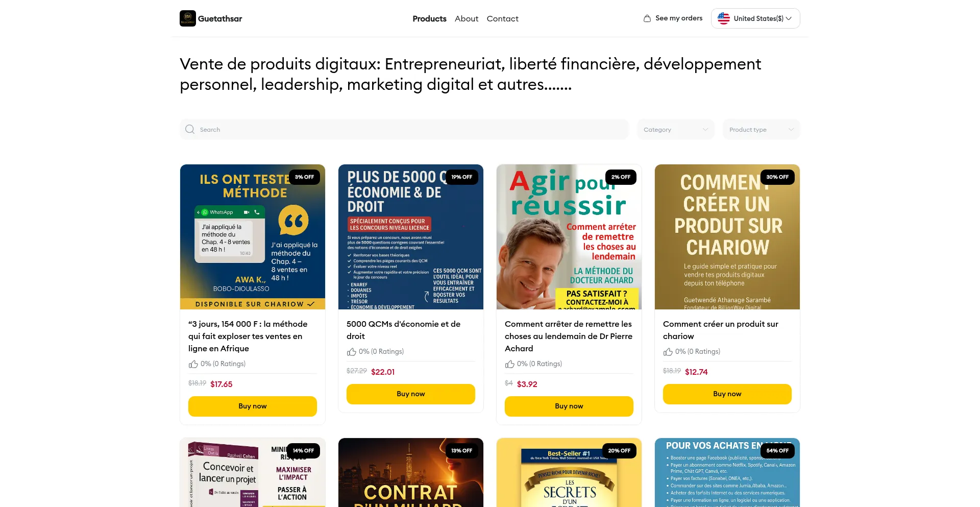
Task: Click the search magnifier icon
Action: (190, 129)
